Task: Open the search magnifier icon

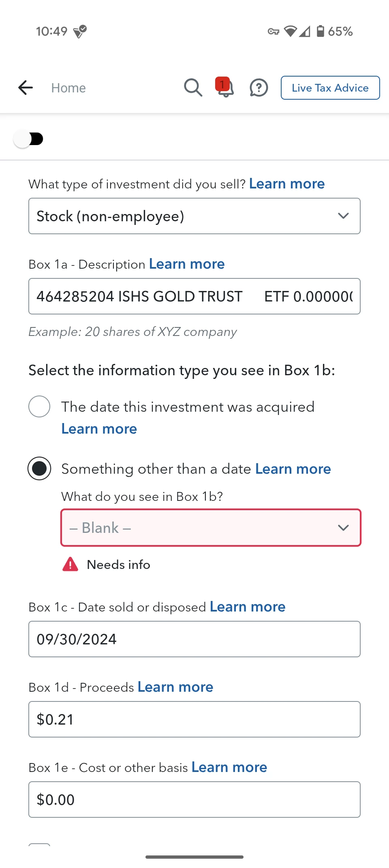Action: click(193, 88)
